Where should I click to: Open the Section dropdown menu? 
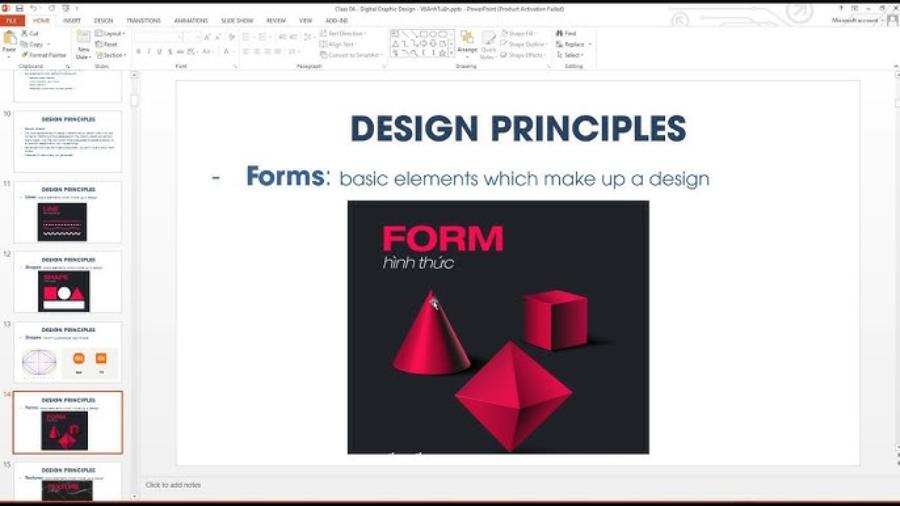tap(110, 55)
